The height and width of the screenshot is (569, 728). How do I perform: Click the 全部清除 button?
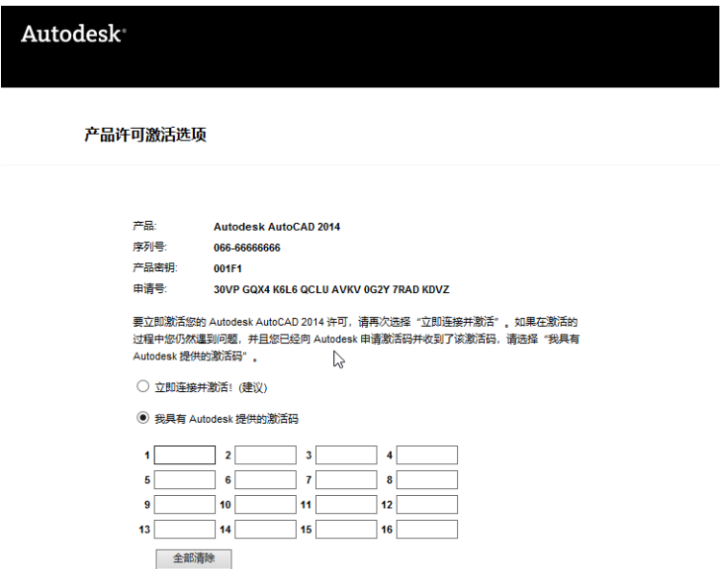193,558
